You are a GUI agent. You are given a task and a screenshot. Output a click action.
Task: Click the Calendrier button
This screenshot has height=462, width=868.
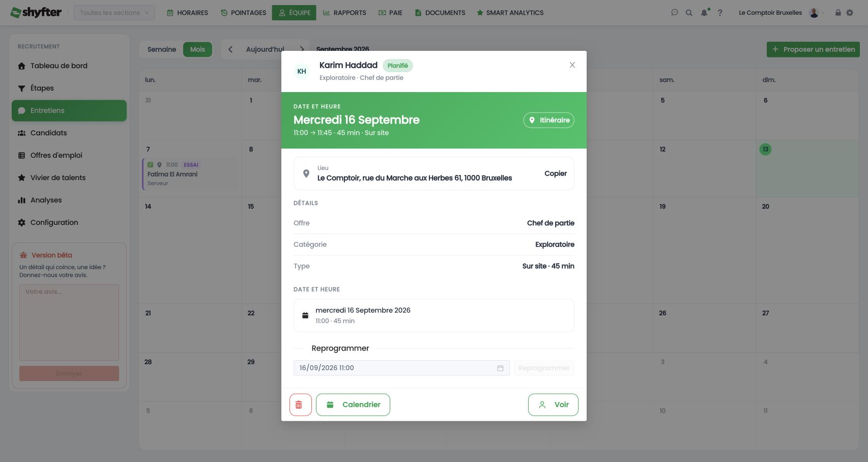[353, 405]
